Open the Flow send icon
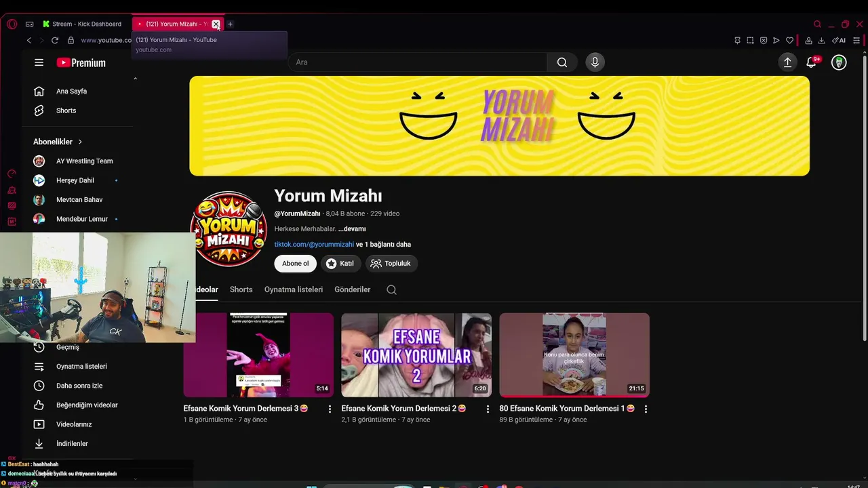Viewport: 868px width, 488px height. coord(776,40)
